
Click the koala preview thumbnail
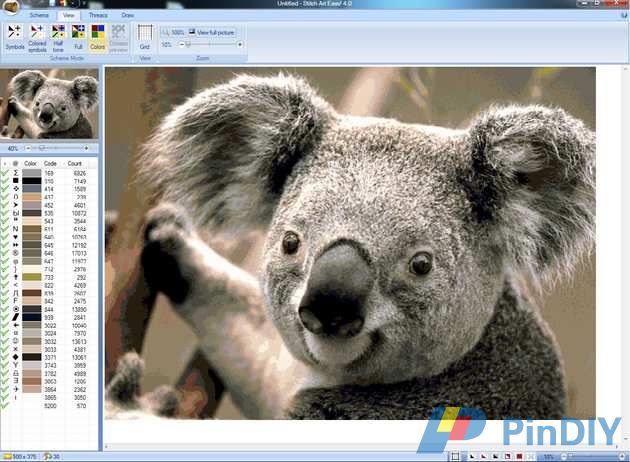pos(49,103)
